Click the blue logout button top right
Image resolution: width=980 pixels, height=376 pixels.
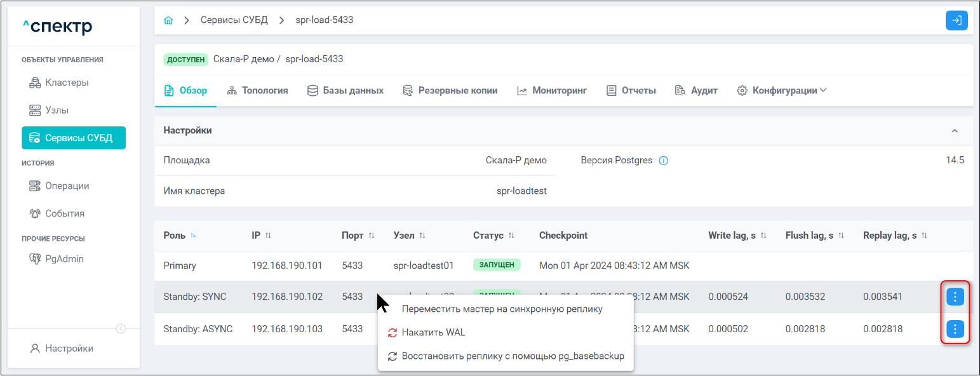(x=957, y=20)
